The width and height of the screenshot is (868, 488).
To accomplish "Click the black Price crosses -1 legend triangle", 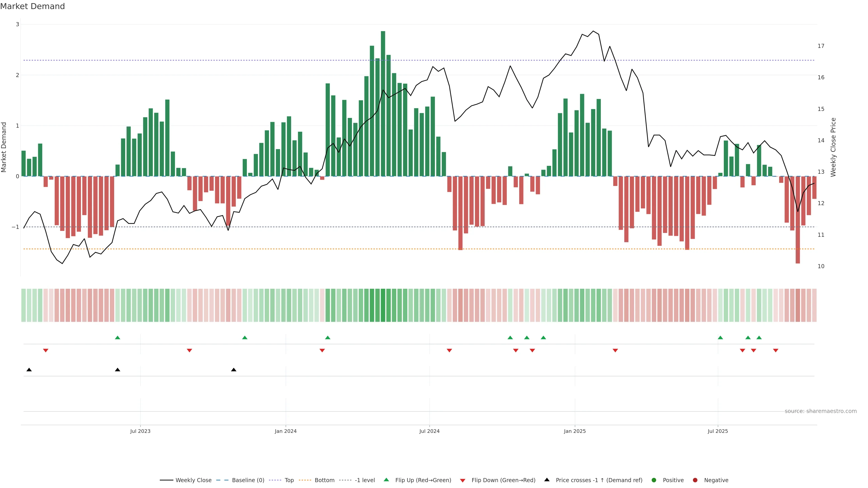I will pyautogui.click(x=547, y=480).
